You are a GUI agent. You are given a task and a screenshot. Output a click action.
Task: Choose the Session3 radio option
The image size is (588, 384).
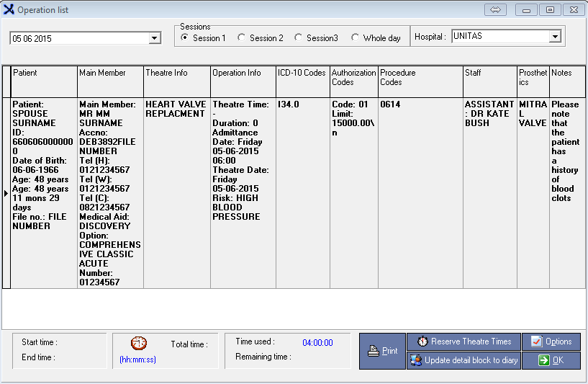pyautogui.click(x=298, y=37)
